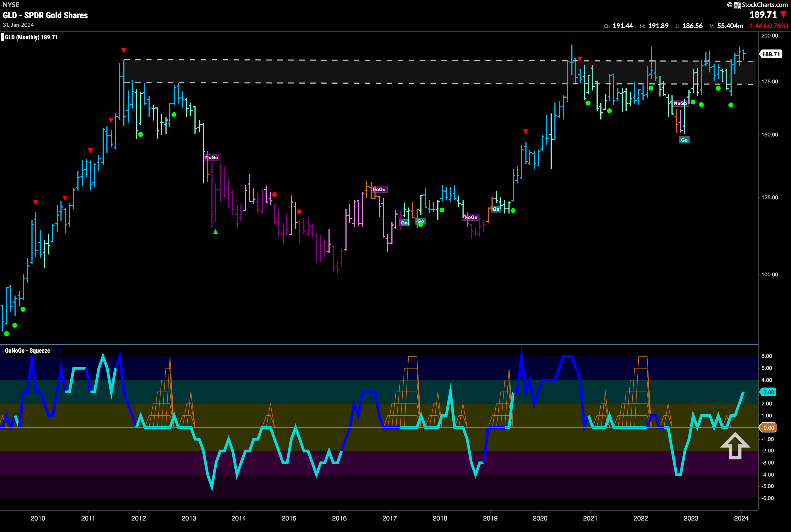Image resolution: width=791 pixels, height=532 pixels.
Task: Click the white GLD (Monthly) legend swatch
Action: (x=2, y=37)
